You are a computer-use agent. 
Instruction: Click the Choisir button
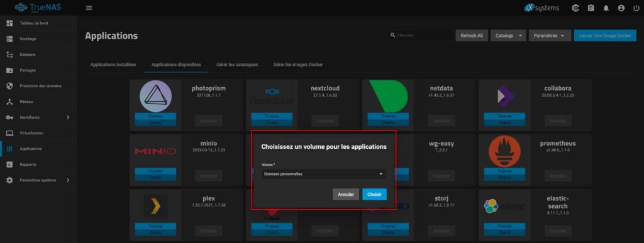375,195
